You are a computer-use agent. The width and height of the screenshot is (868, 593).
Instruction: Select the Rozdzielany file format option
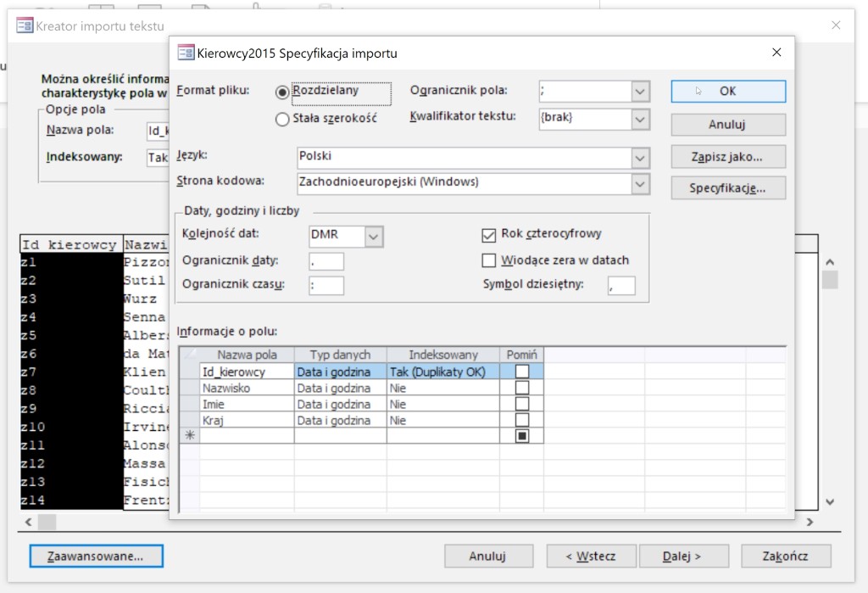(x=283, y=92)
